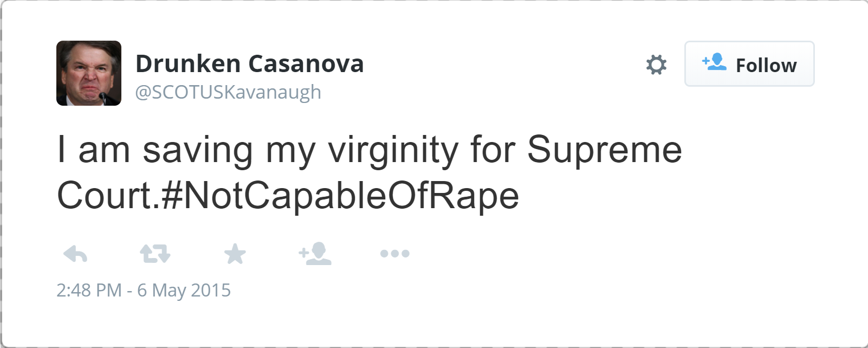Click the "Follow" text label
868x348 pixels.
click(766, 66)
